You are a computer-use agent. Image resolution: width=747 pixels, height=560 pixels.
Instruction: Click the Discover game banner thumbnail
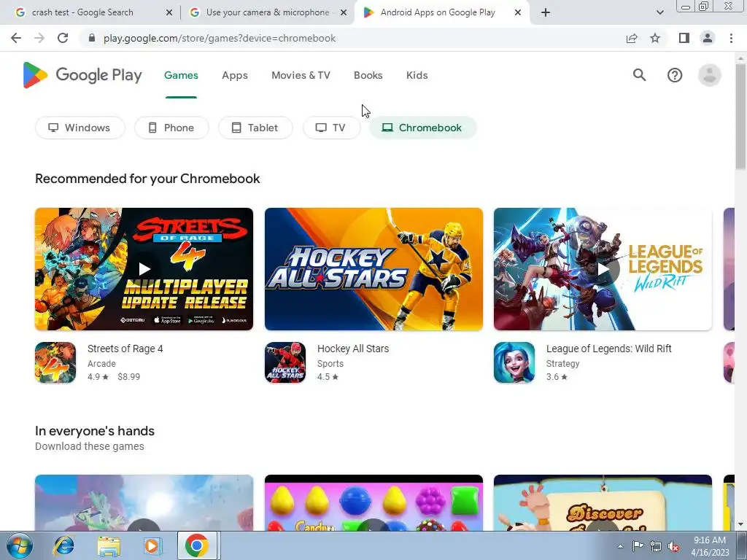(x=603, y=503)
